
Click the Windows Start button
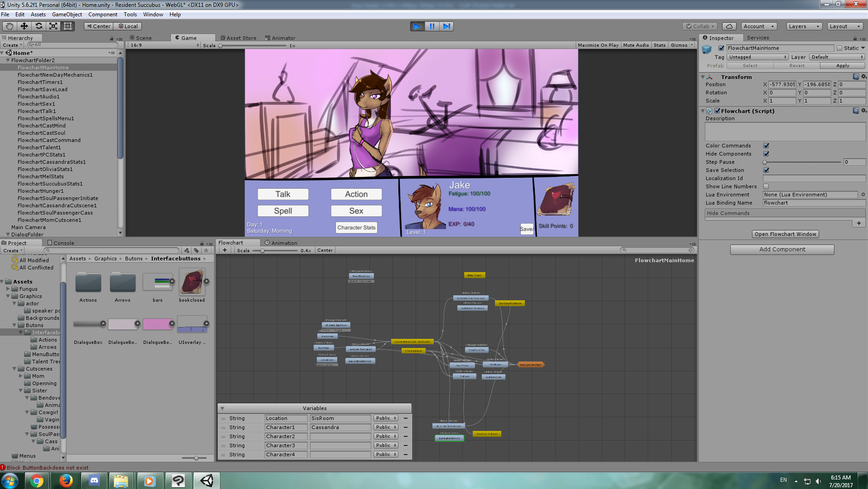(10, 481)
